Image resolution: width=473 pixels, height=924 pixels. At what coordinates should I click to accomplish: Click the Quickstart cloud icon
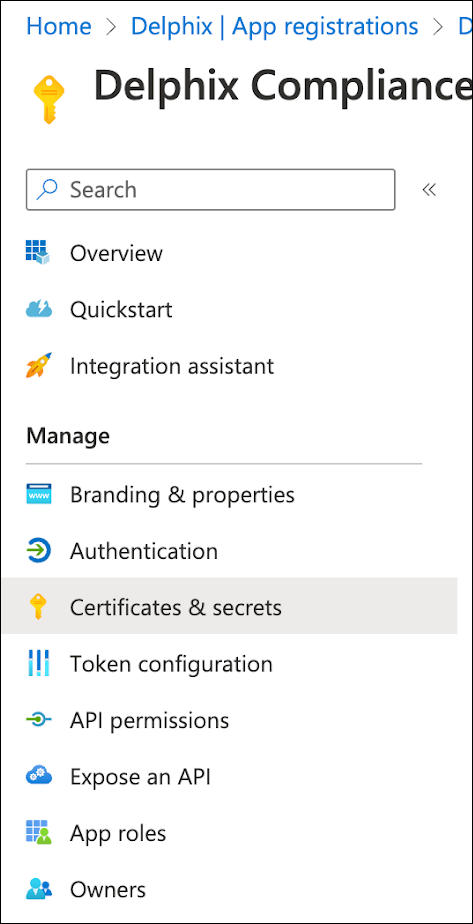coord(38,309)
